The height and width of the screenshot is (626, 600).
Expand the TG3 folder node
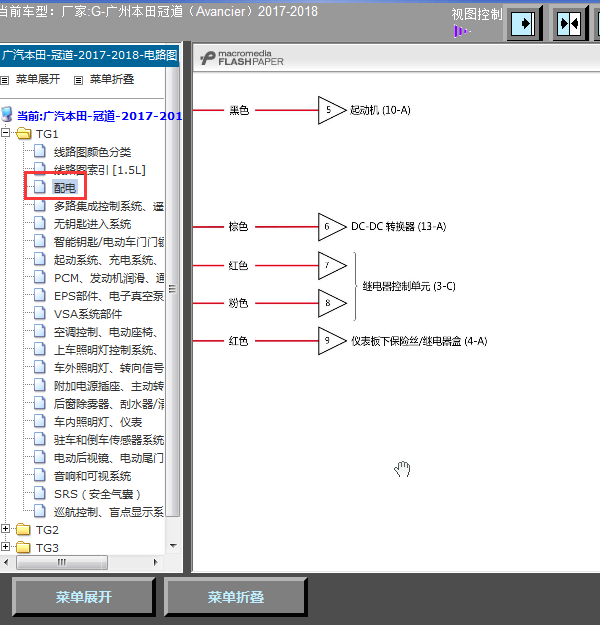(x=6, y=546)
